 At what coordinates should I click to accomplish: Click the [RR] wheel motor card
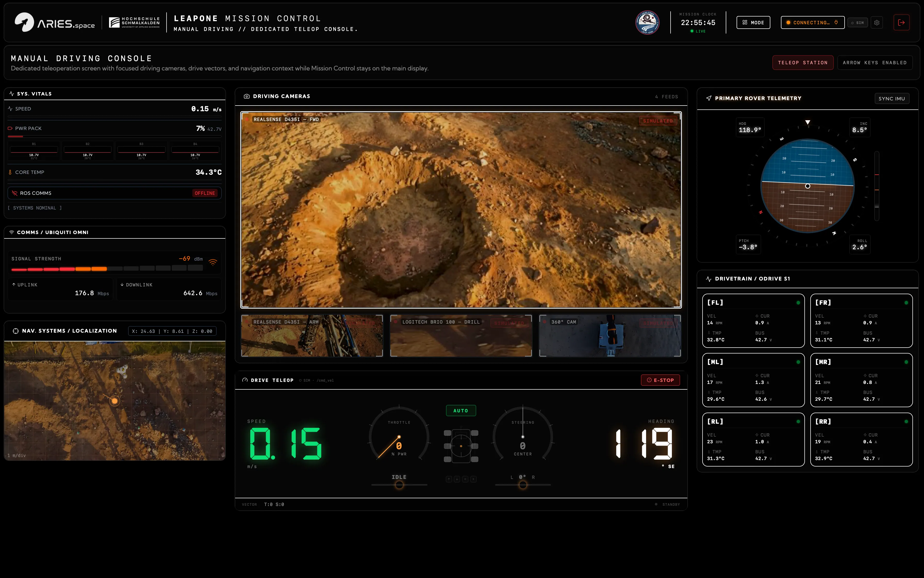[x=861, y=440]
